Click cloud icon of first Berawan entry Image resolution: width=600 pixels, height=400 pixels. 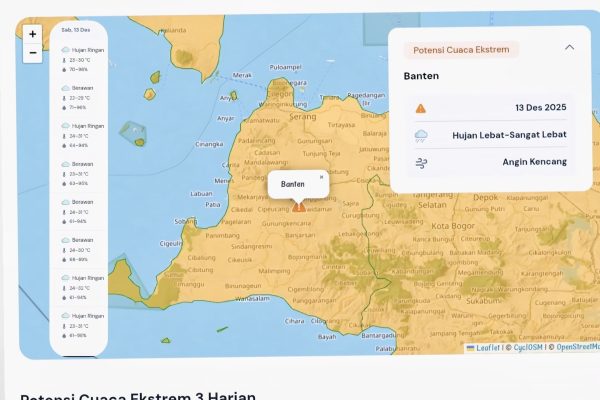click(x=66, y=88)
